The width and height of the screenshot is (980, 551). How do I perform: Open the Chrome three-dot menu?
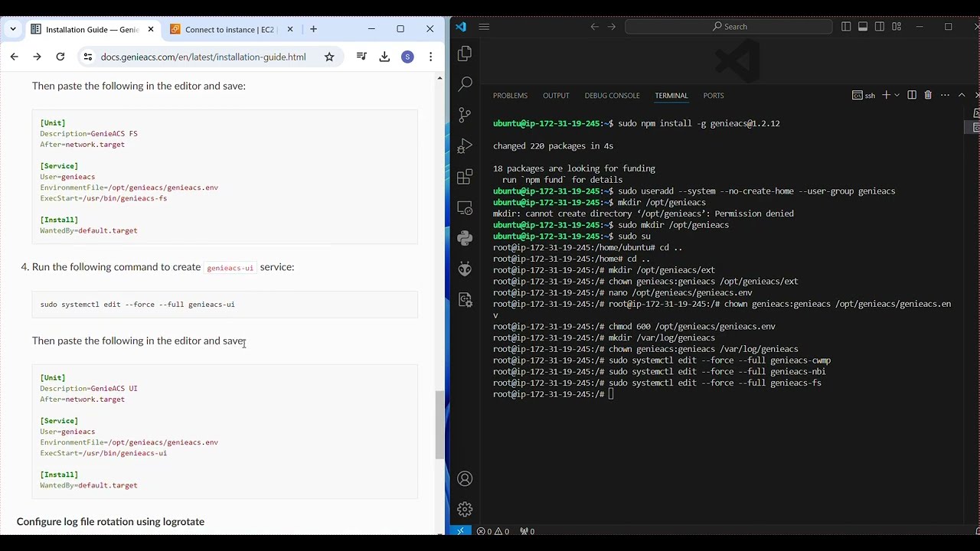pyautogui.click(x=431, y=57)
